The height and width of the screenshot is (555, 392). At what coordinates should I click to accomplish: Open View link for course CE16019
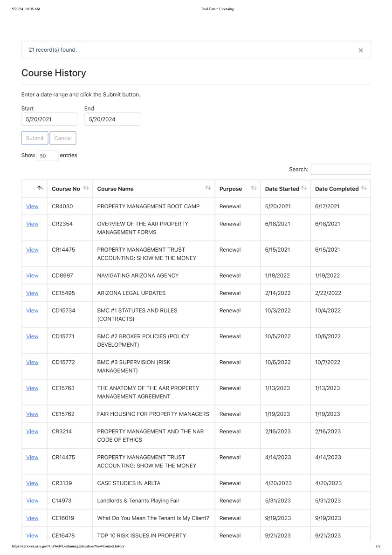point(32,518)
